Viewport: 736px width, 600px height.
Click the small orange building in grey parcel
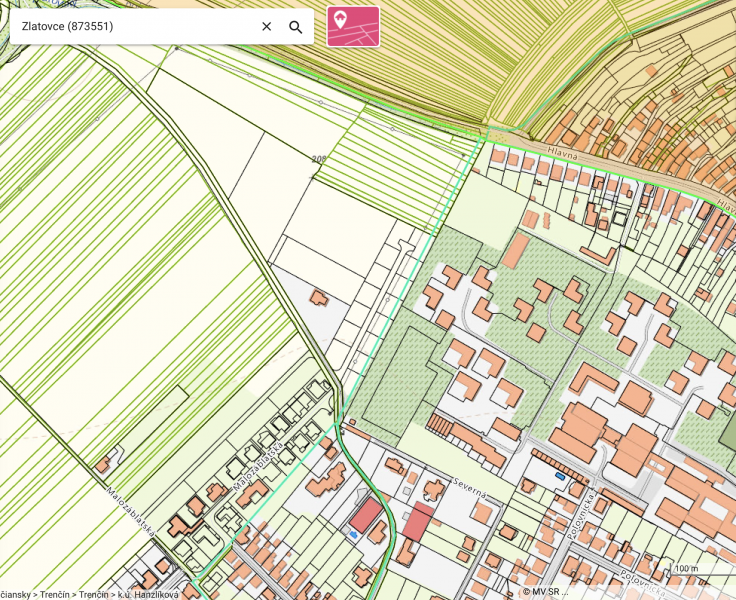pyautogui.click(x=319, y=298)
